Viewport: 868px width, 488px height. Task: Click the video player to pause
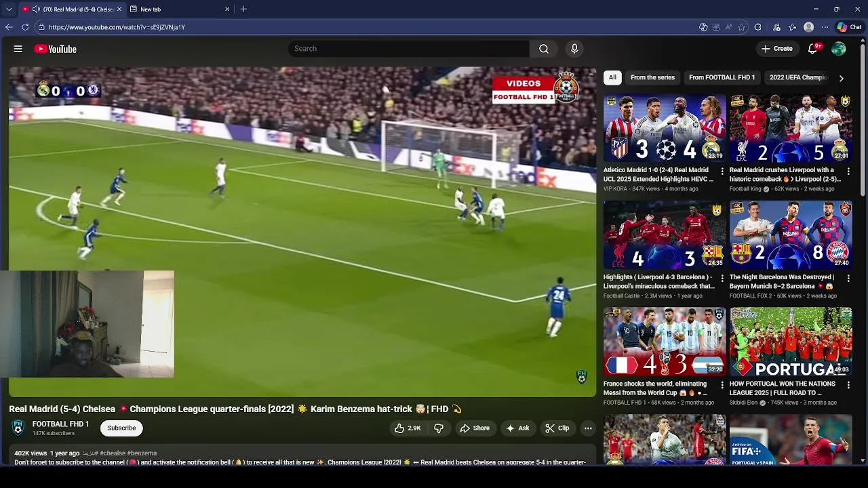pos(302,232)
